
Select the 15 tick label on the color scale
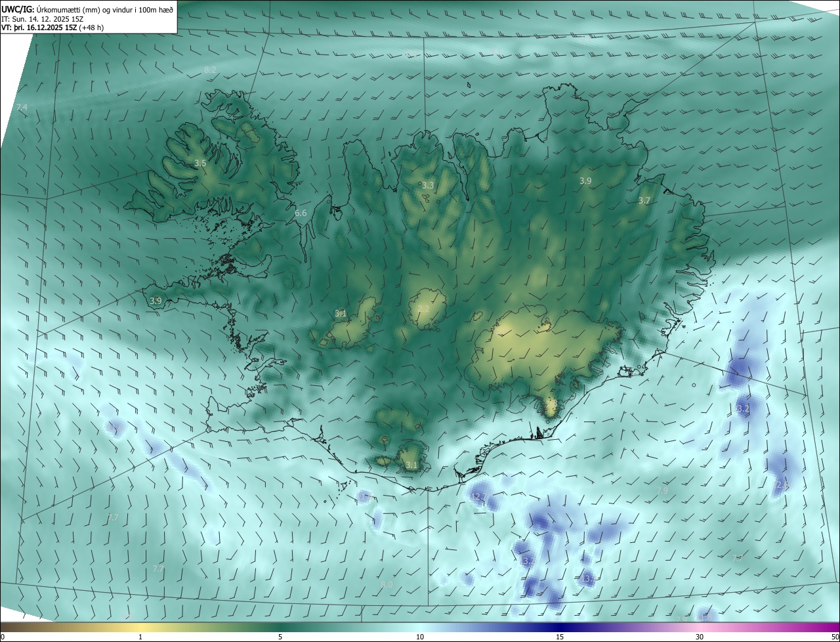click(560, 637)
